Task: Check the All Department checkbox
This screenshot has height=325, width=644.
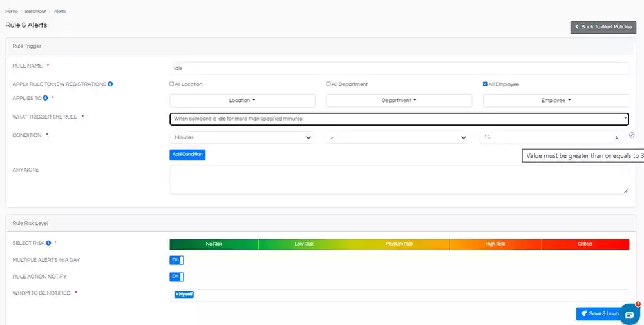Action: pyautogui.click(x=328, y=84)
